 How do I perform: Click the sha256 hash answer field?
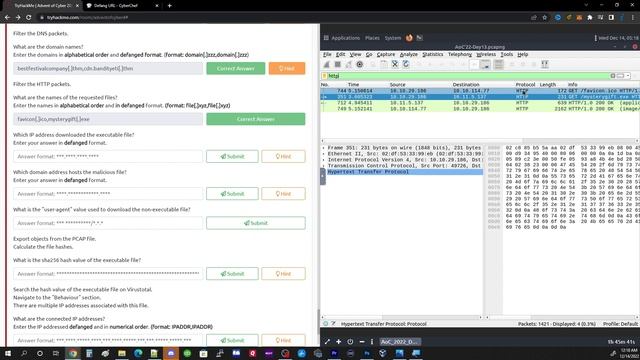108,273
